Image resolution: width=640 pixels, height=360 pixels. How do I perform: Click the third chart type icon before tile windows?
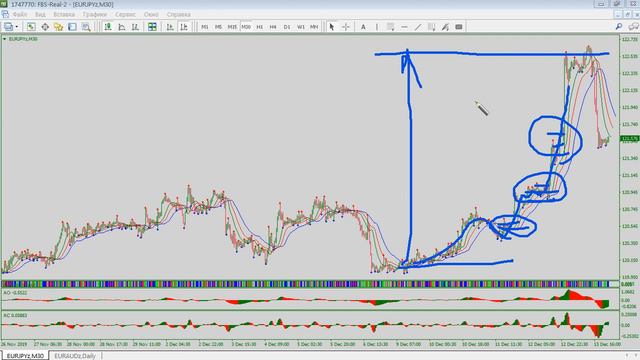[135, 27]
